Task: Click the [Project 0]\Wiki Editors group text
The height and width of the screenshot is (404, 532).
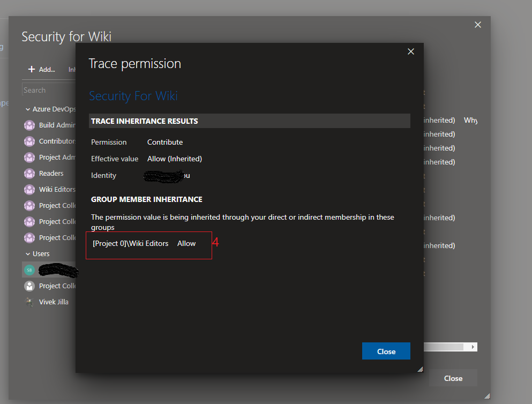Action: [130, 244]
